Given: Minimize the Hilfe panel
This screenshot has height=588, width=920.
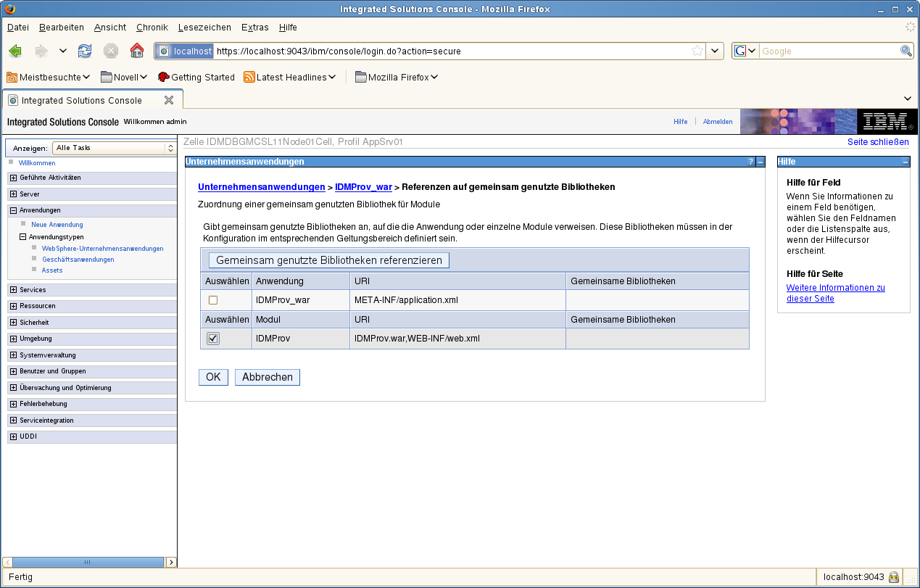Looking at the screenshot, I should pos(906,162).
